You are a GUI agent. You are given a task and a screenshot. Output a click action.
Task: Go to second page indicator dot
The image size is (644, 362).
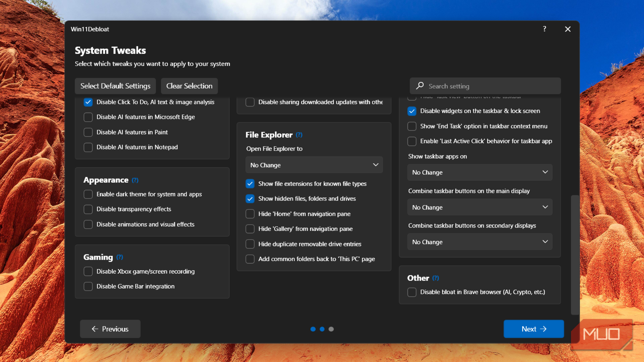322,329
